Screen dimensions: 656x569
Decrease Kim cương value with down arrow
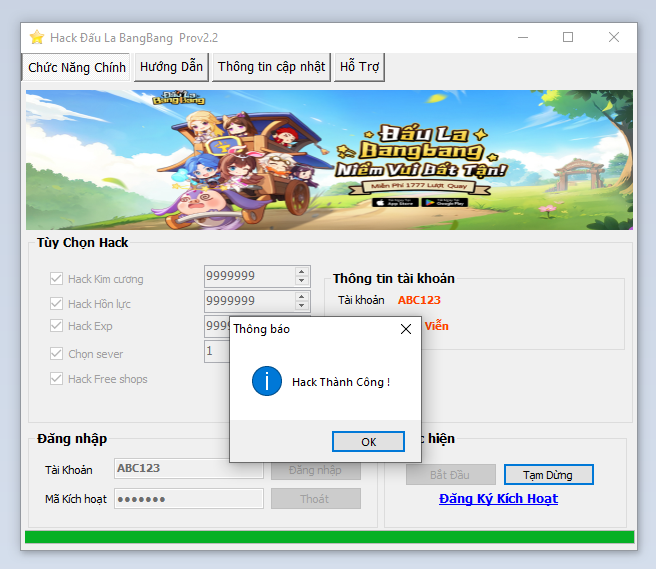tap(301, 281)
